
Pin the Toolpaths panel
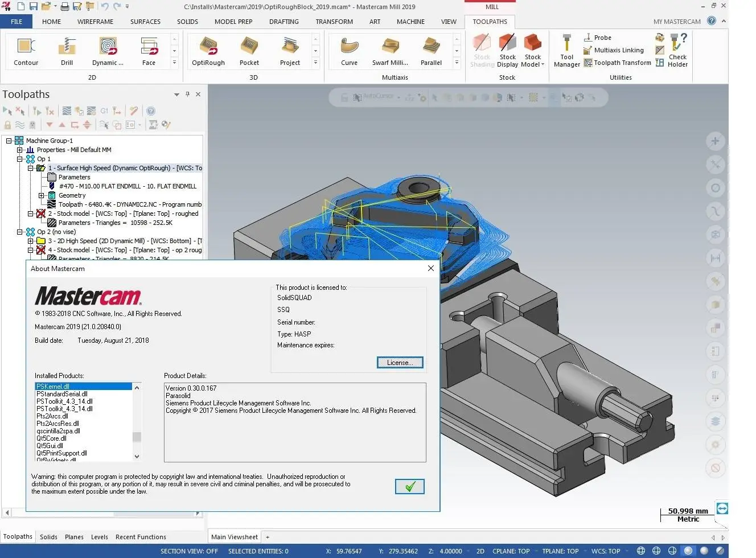click(187, 95)
